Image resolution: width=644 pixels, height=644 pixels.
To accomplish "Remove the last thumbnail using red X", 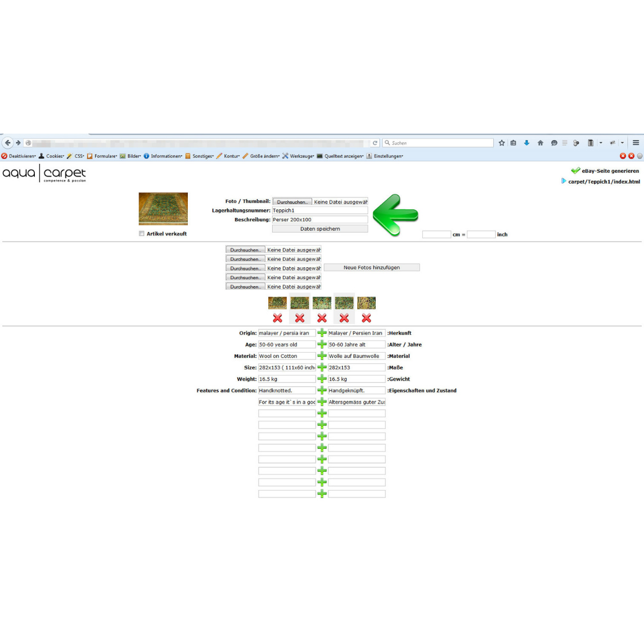I will 367,318.
